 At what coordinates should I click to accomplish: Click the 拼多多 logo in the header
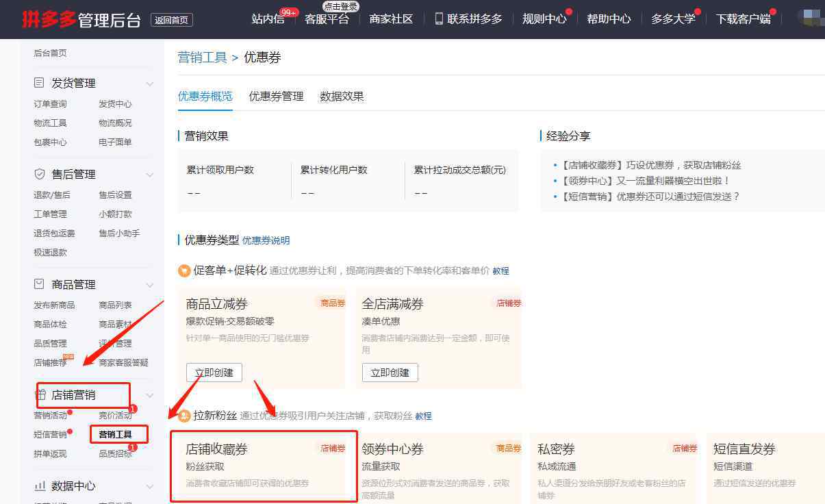pos(48,19)
